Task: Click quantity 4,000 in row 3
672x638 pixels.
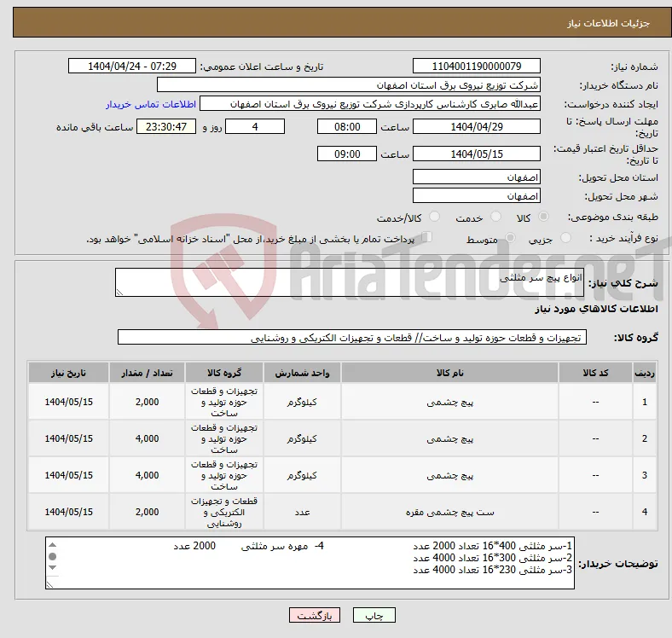Action: pyautogui.click(x=147, y=475)
